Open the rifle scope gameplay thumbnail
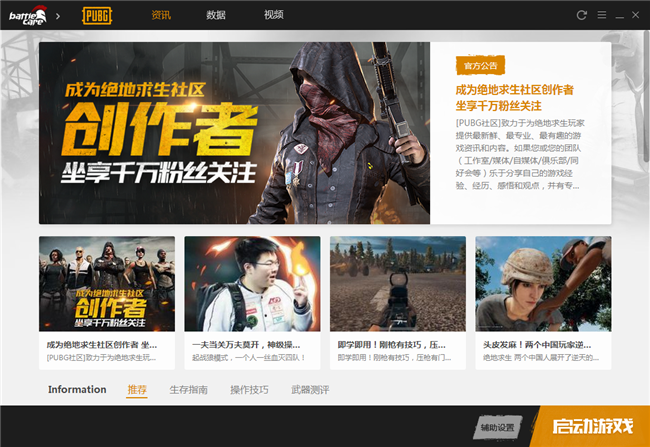 (x=398, y=284)
